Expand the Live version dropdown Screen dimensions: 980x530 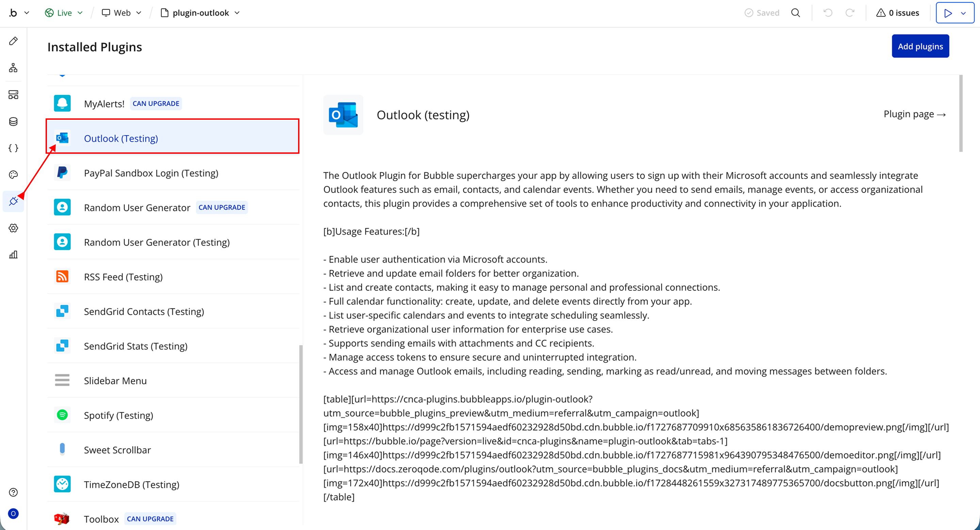coord(64,13)
